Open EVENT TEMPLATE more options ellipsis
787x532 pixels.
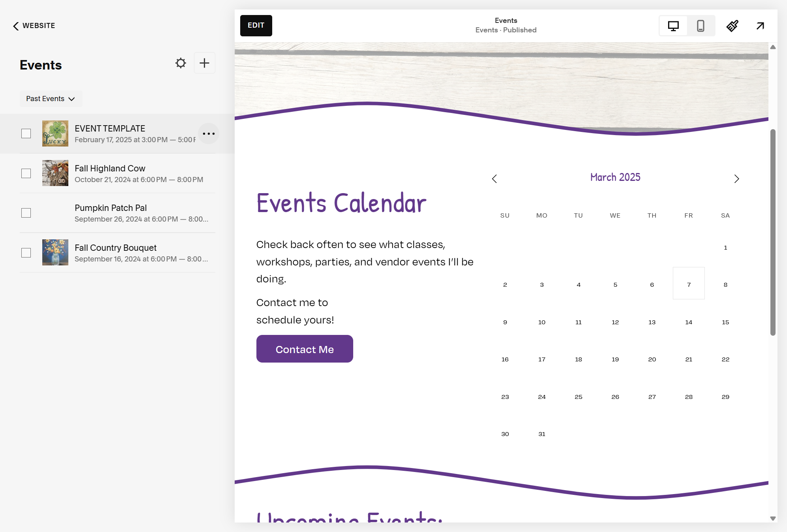pos(209,133)
